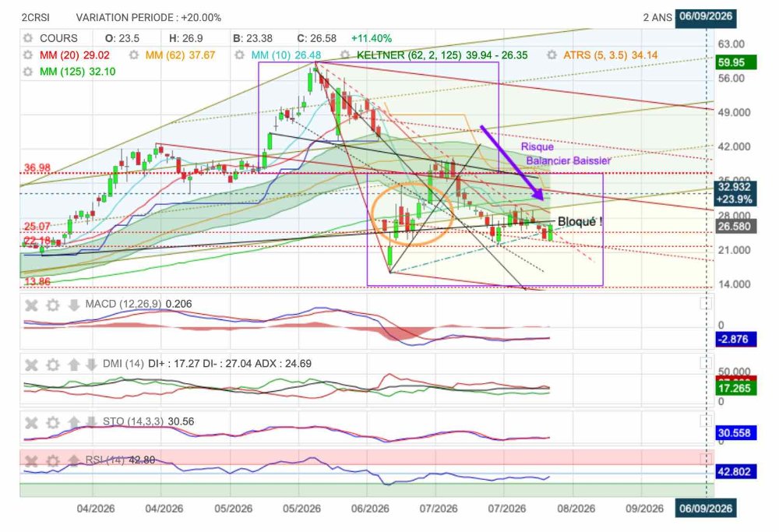This screenshot has height=532, width=779.
Task: Open settings gear for MM (62)
Action: pyautogui.click(x=134, y=55)
